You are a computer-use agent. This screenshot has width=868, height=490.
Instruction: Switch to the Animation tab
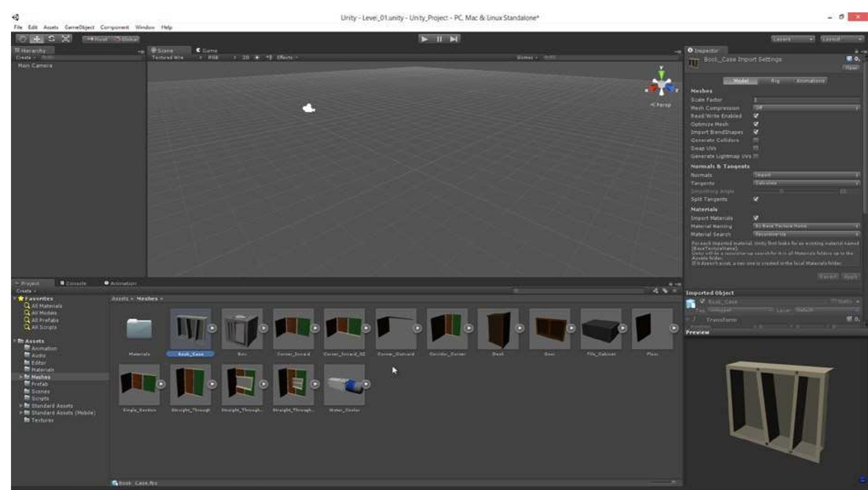click(120, 283)
